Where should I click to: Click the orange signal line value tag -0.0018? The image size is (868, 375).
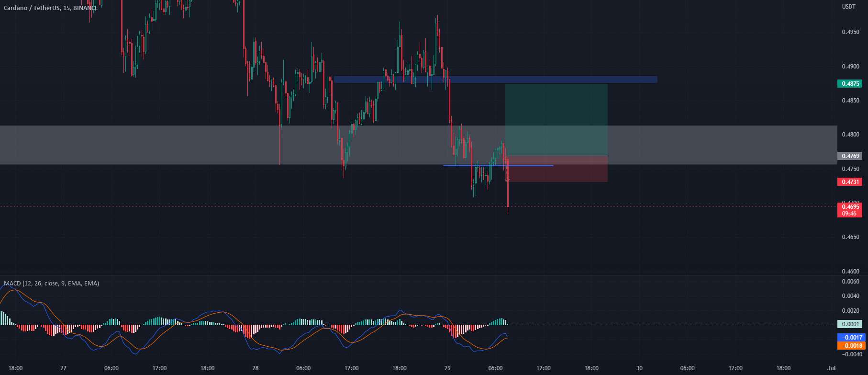(851, 346)
